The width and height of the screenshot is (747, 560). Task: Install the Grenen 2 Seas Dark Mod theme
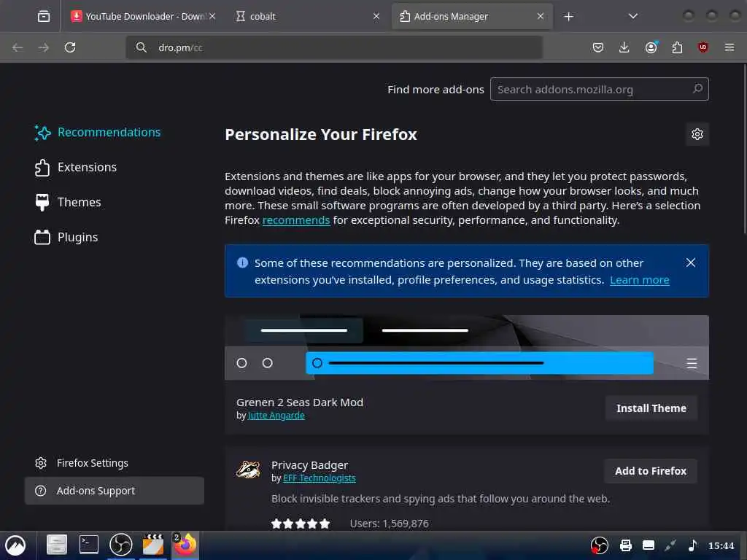tap(651, 408)
